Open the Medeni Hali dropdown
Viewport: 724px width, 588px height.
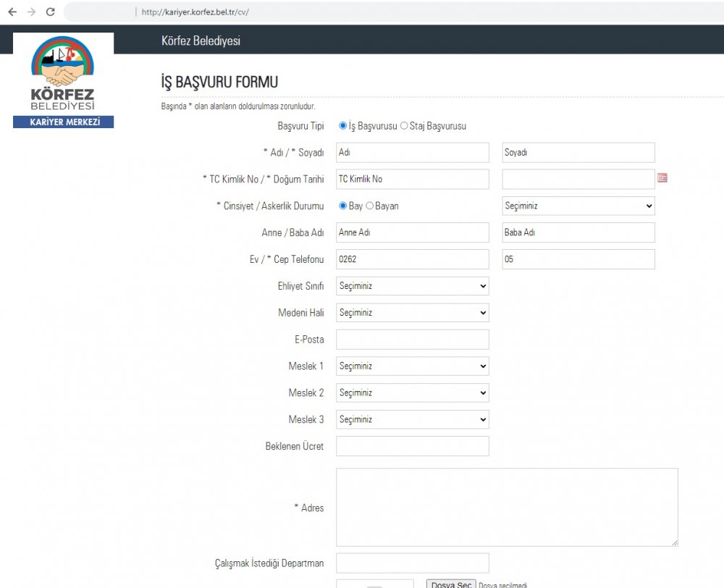412,313
